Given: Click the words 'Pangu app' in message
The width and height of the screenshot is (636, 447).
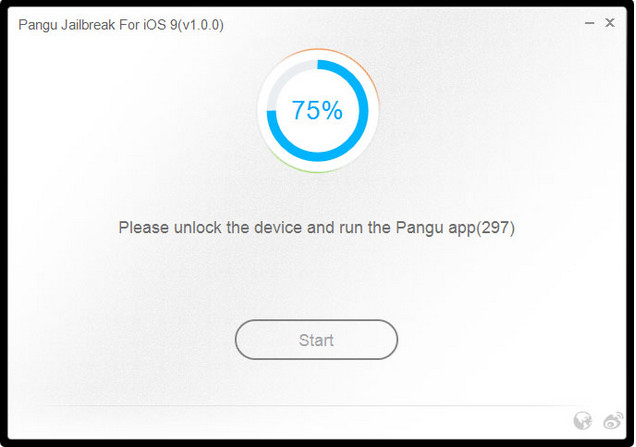Looking at the screenshot, I should [436, 228].
